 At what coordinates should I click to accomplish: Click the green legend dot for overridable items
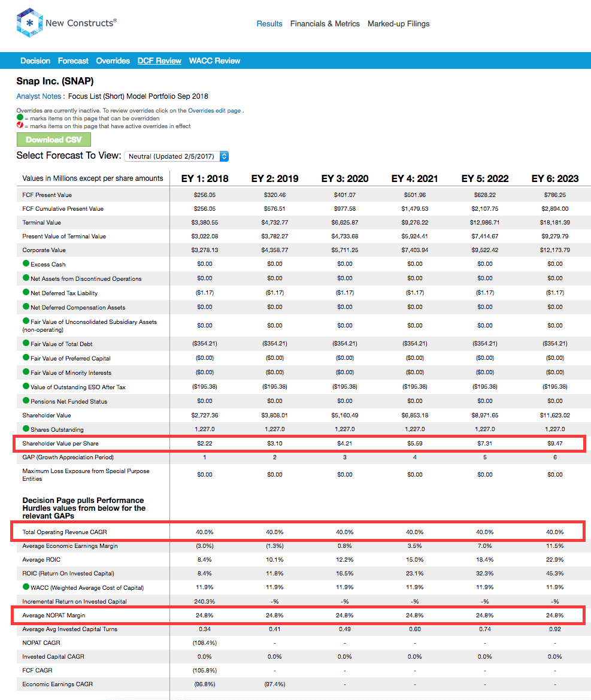click(20, 117)
